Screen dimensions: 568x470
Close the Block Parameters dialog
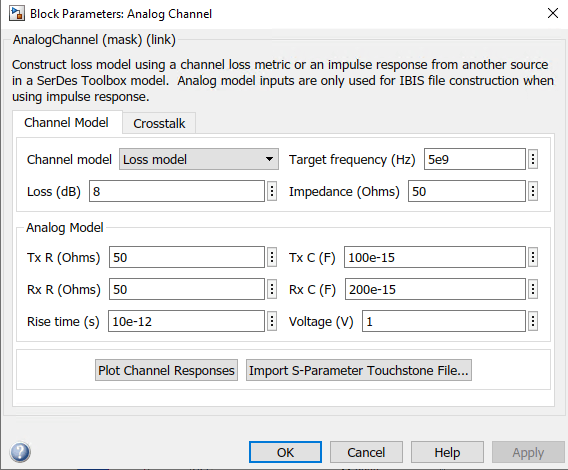(553, 13)
